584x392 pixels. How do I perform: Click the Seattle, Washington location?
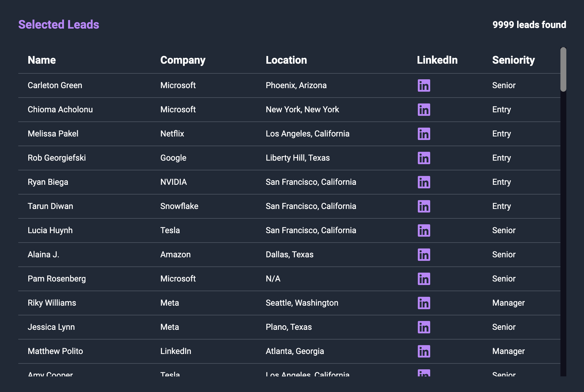tap(302, 303)
